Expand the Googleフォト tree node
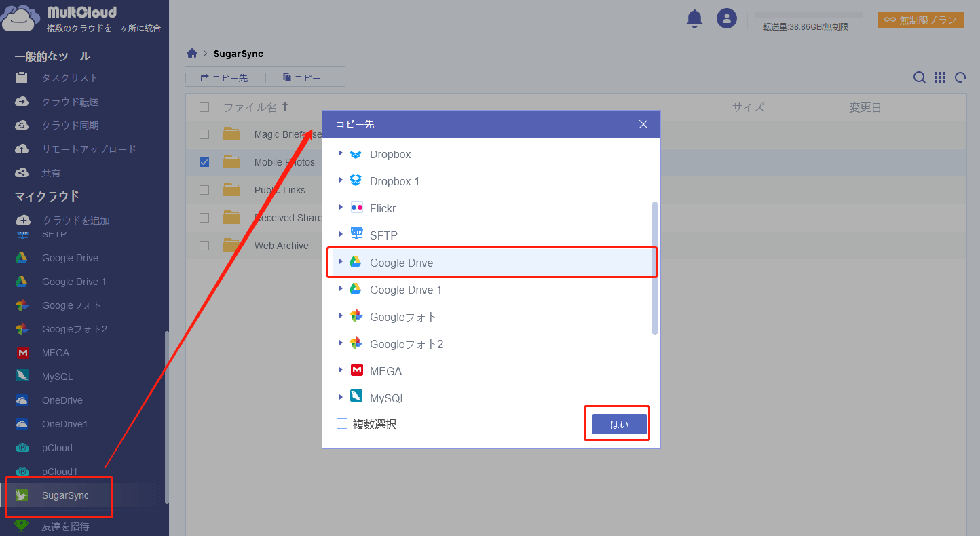Image resolution: width=980 pixels, height=536 pixels. coord(341,316)
